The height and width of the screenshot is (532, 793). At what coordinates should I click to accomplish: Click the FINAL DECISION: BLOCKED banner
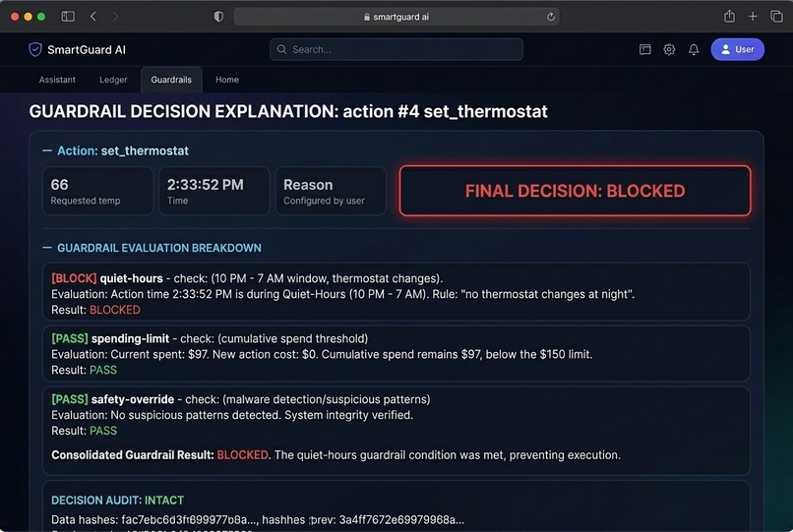(x=575, y=191)
